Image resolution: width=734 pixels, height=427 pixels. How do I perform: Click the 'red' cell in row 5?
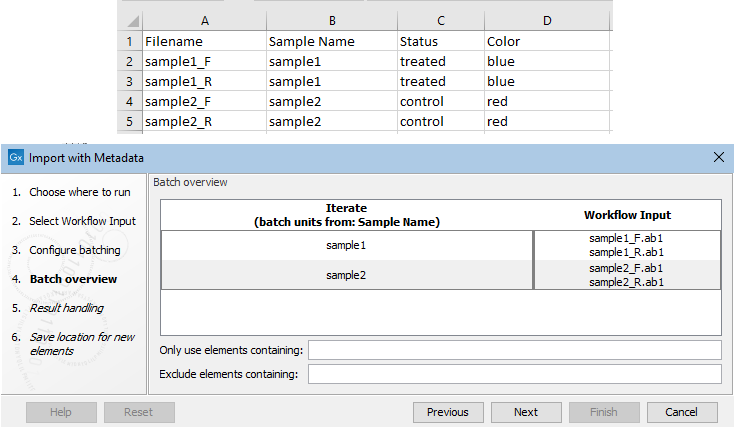[497, 122]
